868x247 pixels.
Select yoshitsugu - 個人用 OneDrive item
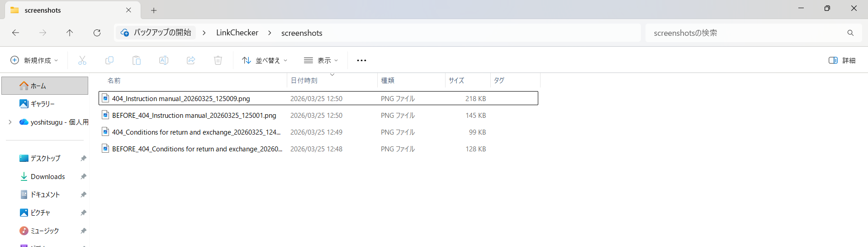[53, 122]
